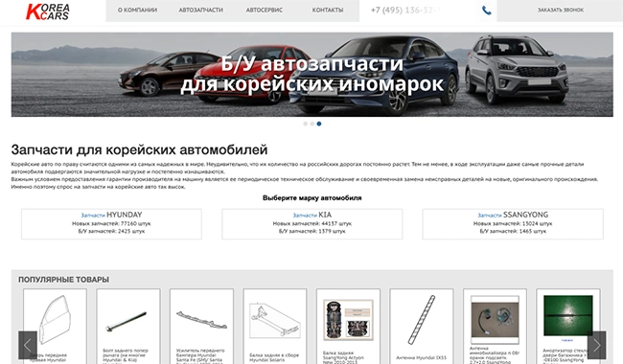The width and height of the screenshot is (623, 364).
Task: Open Запчасти KIA link
Action: (x=311, y=216)
